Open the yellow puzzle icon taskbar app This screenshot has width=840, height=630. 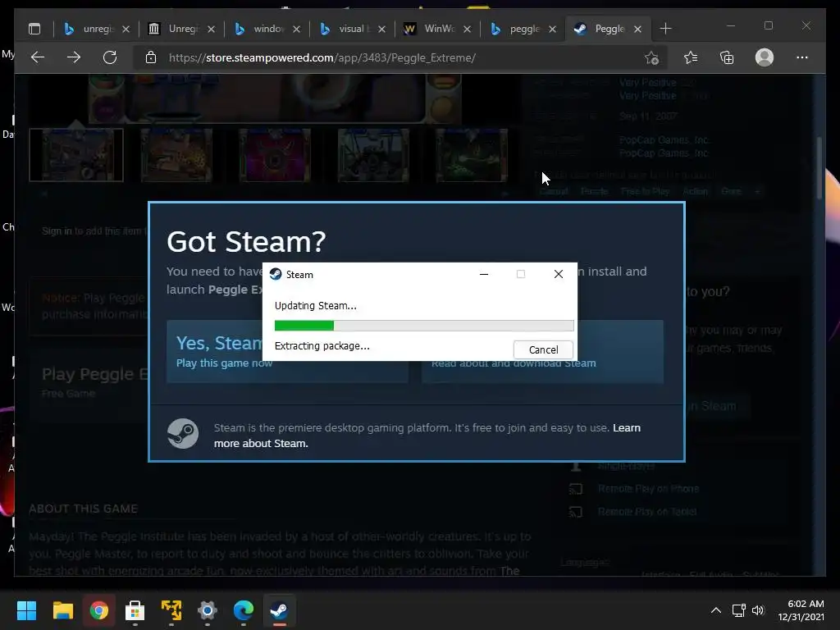pyautogui.click(x=171, y=610)
